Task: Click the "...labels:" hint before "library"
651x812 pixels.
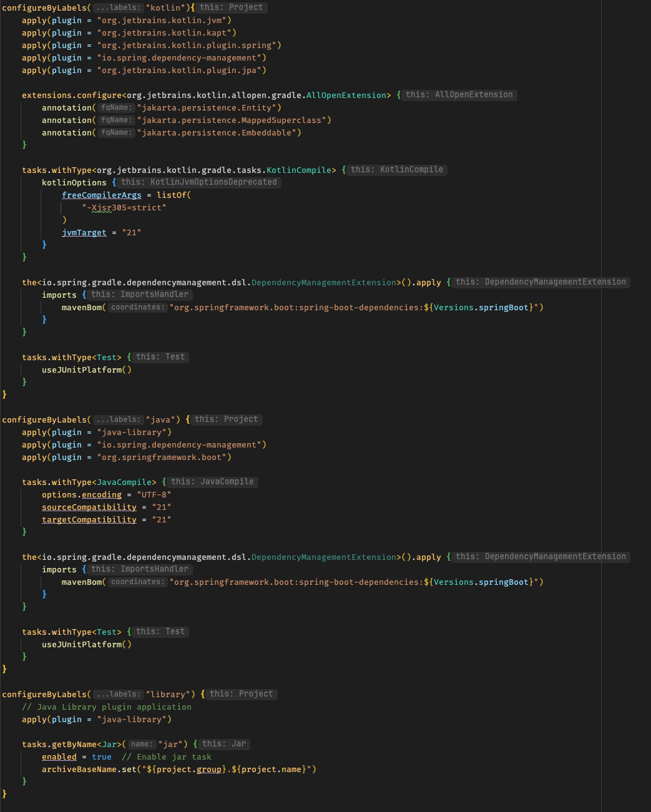Action: [119, 694]
